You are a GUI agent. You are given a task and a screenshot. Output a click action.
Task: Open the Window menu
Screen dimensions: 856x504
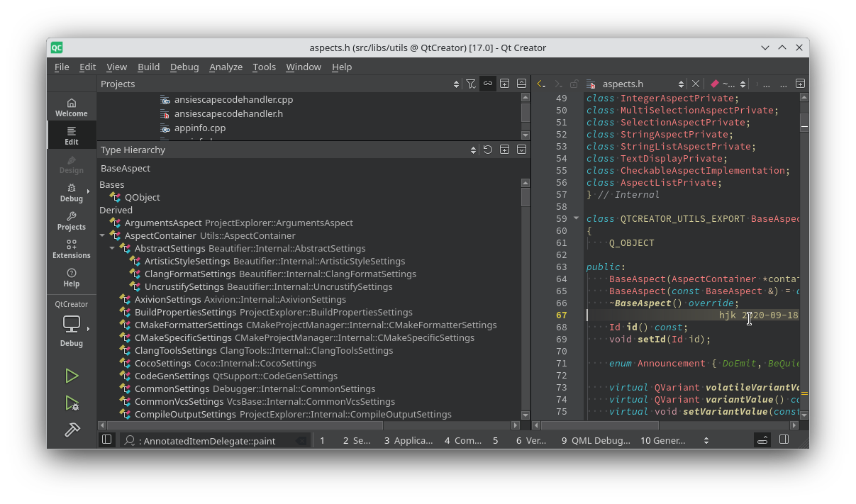point(304,67)
